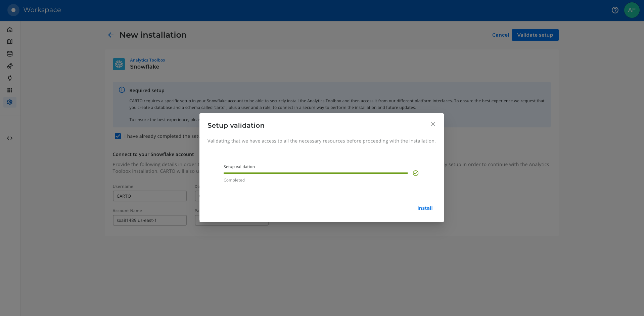
Task: Open the Home icon in sidebar
Action: tap(10, 30)
